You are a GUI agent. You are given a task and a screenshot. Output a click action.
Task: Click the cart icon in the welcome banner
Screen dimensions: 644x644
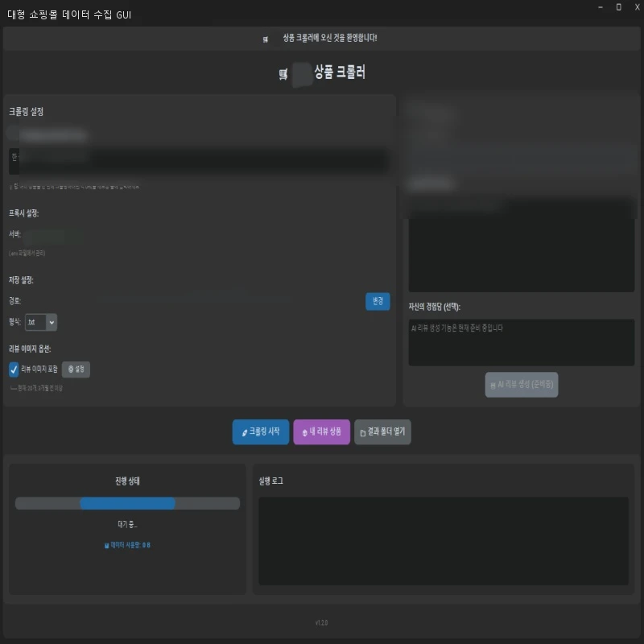(x=266, y=39)
